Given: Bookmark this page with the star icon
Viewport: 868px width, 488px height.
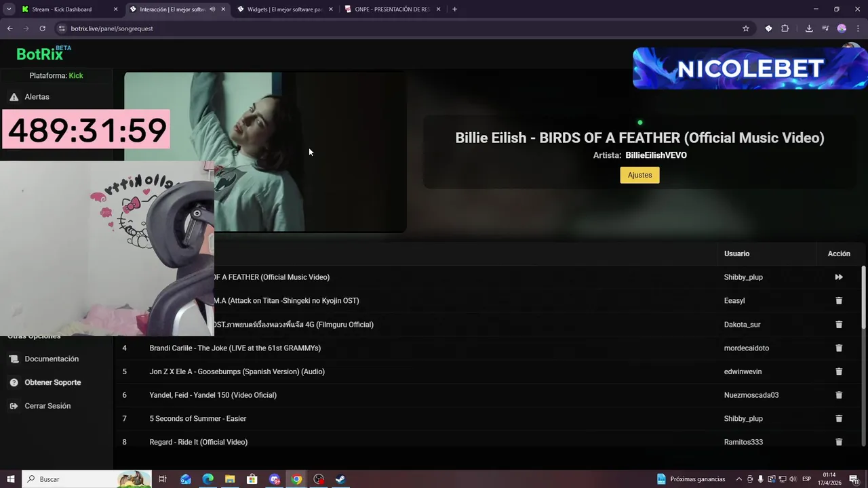Looking at the screenshot, I should pyautogui.click(x=746, y=28).
